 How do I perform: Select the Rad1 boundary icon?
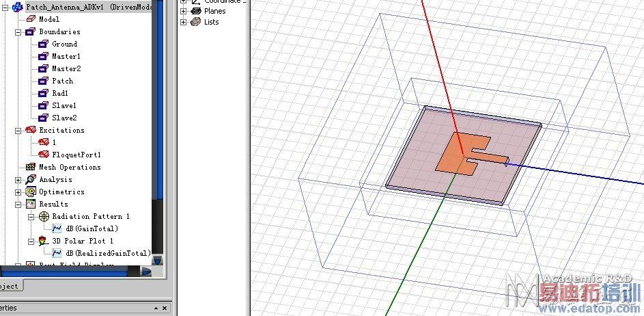pos(43,93)
